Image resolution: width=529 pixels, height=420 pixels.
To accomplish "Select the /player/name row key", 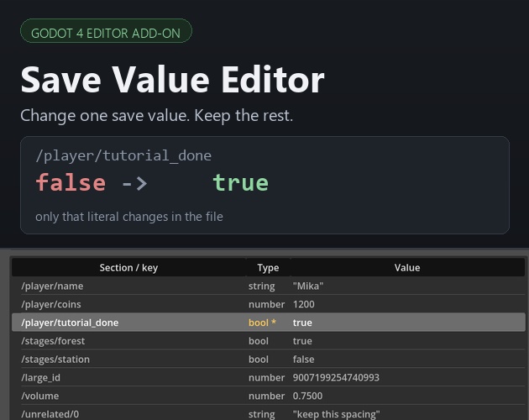I will [52, 286].
